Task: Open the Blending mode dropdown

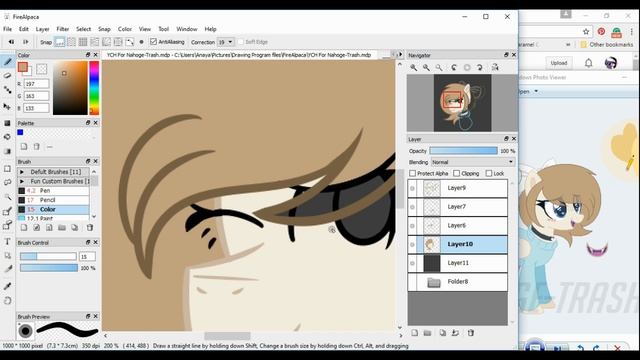Action: coord(473,162)
